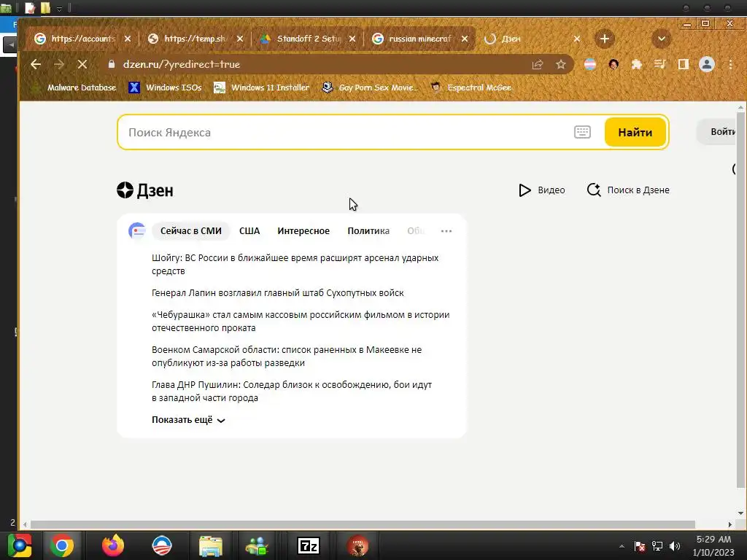Click the Start button in taskbar

coord(20,545)
